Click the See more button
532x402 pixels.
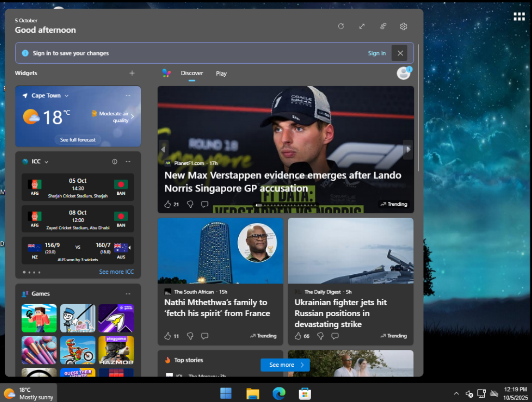pyautogui.click(x=285, y=365)
